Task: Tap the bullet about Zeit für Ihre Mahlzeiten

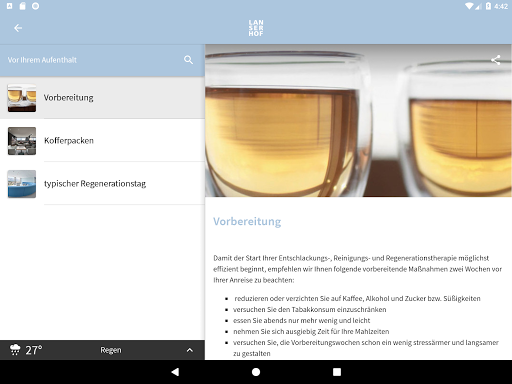Action: (x=311, y=332)
